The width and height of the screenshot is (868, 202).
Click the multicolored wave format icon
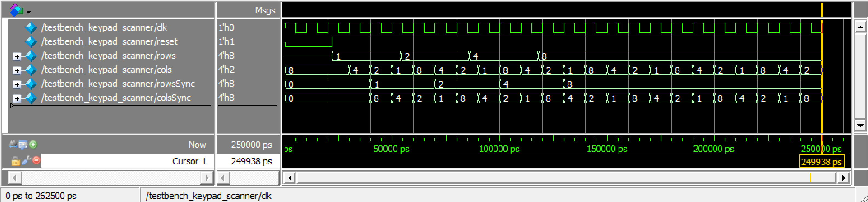click(16, 10)
